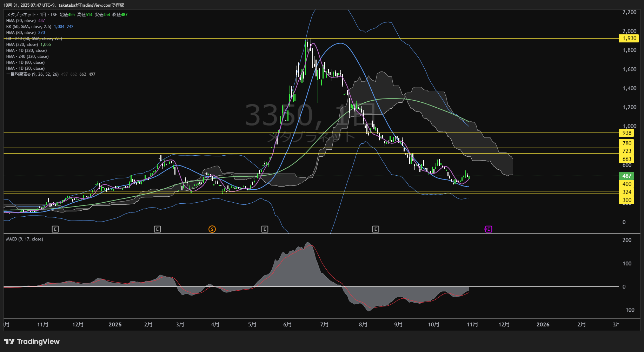
Task: Click the purple upcoming earnings marker
Action: coord(488,229)
